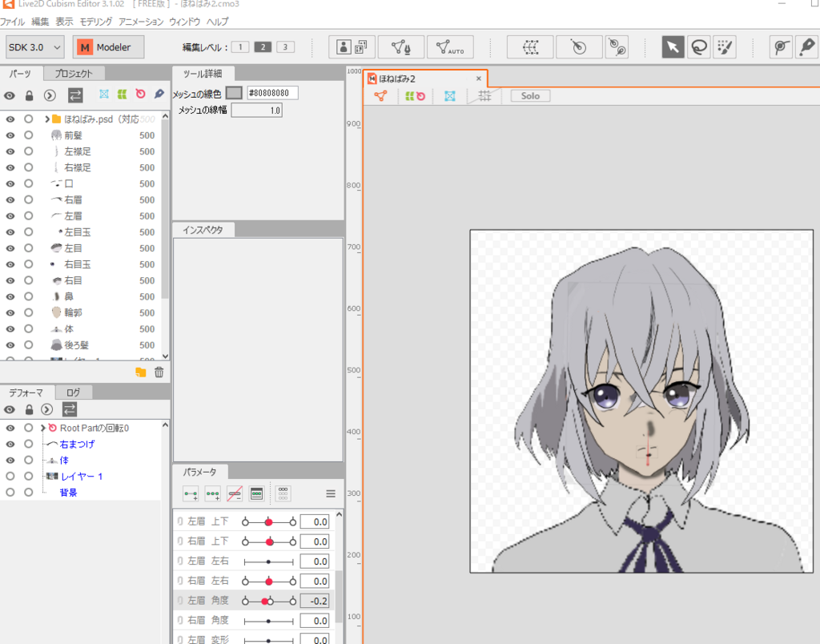
Task: Click the mesh line width field
Action: pos(257,110)
